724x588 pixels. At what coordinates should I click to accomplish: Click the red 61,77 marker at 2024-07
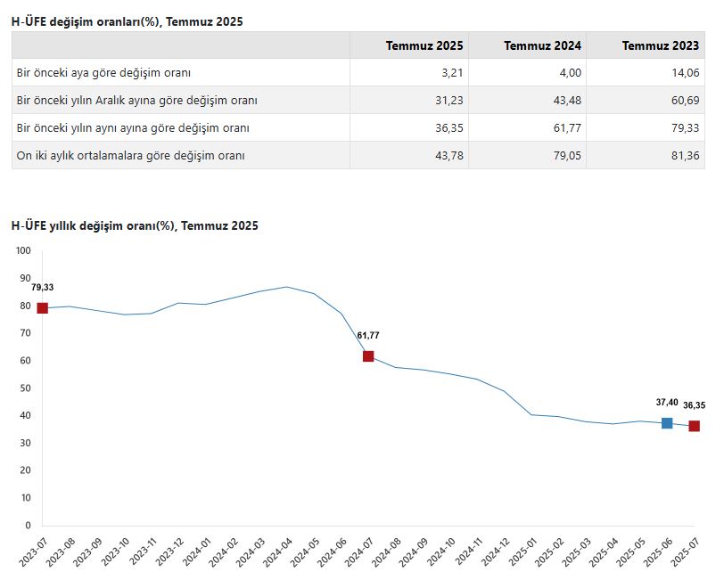point(368,356)
